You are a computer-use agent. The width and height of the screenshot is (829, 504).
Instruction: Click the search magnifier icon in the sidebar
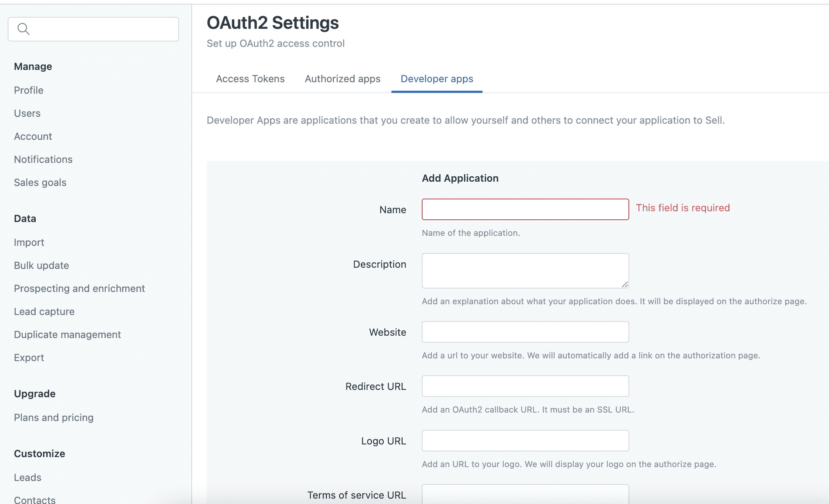pos(23,29)
